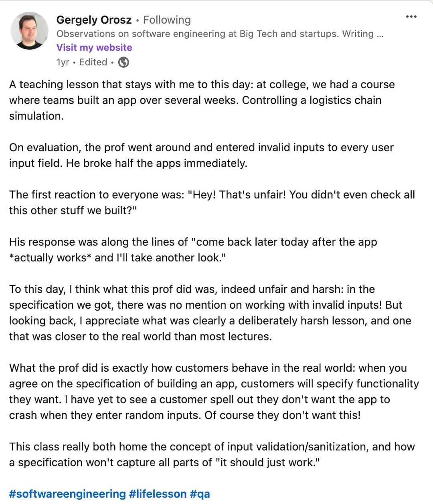
Task: Open the #qa hashtag
Action: pos(200,494)
